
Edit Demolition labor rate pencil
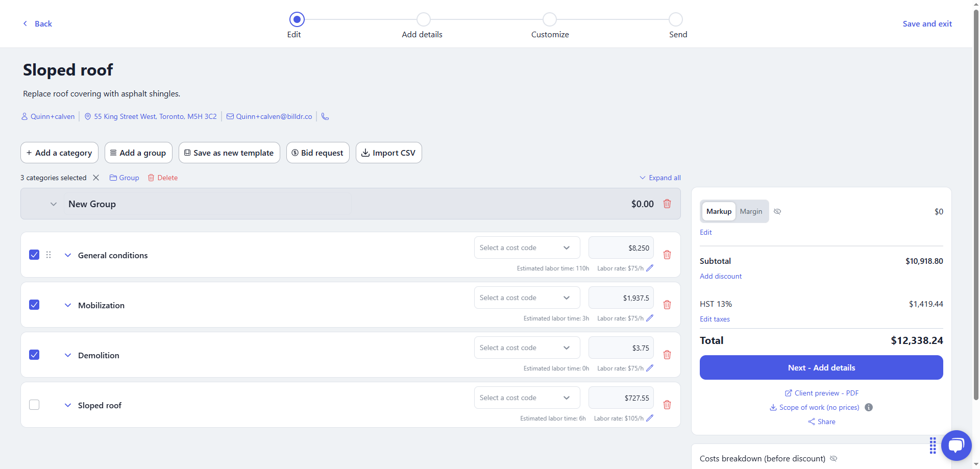650,368
